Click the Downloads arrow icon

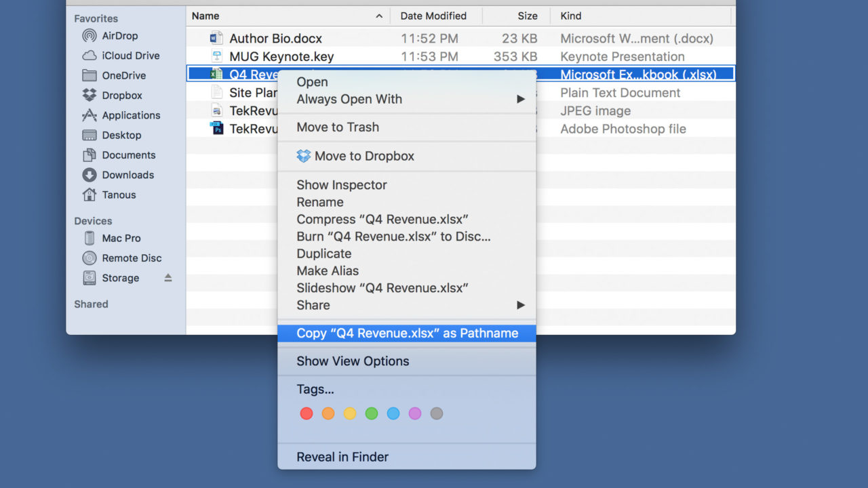[x=90, y=175]
